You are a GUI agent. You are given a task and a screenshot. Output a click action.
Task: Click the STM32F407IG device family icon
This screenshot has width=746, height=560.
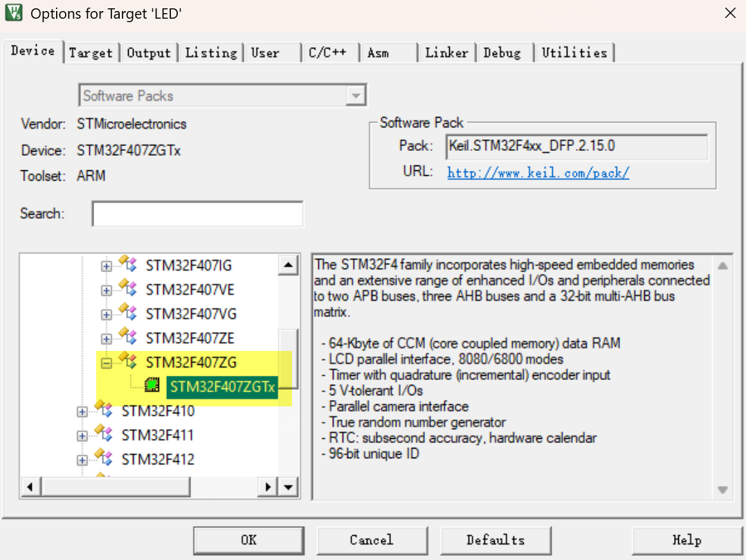pos(128,264)
